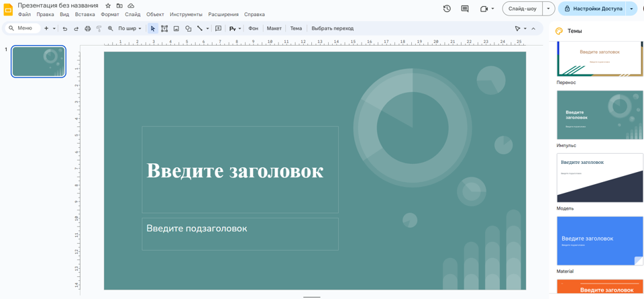
Task: Click the insert image icon
Action: coord(176,29)
